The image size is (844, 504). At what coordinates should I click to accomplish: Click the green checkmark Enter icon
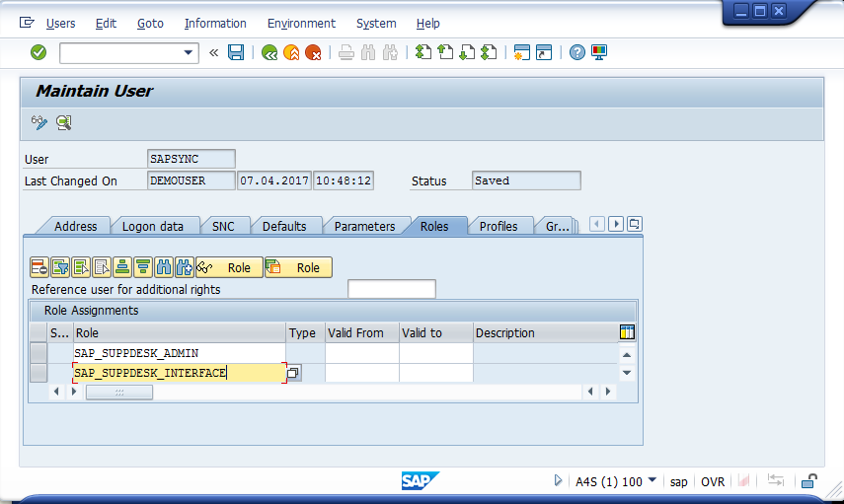pyautogui.click(x=38, y=52)
